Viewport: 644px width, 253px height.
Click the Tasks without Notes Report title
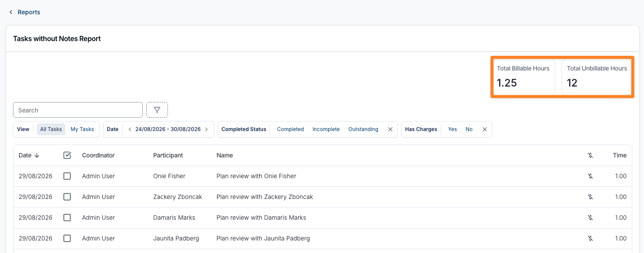57,38
